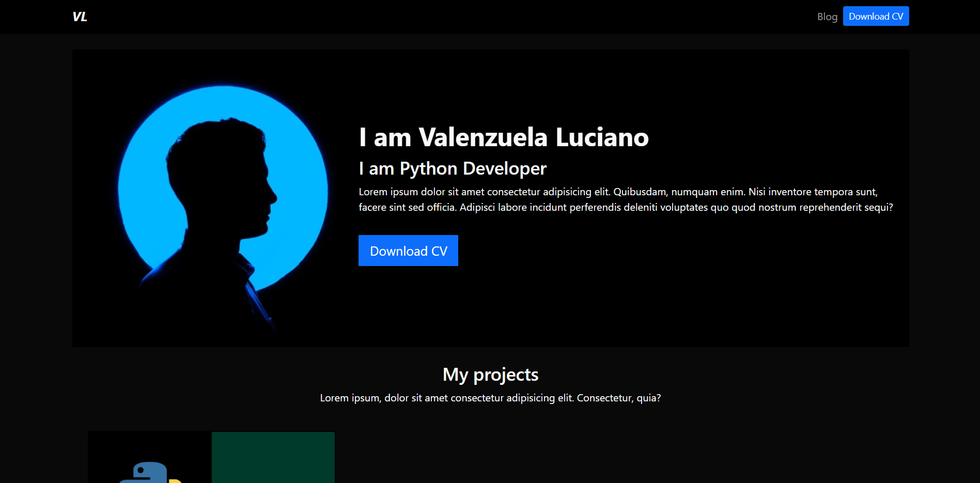
Task: Click Download CV in the navigation bar
Action: tap(876, 16)
